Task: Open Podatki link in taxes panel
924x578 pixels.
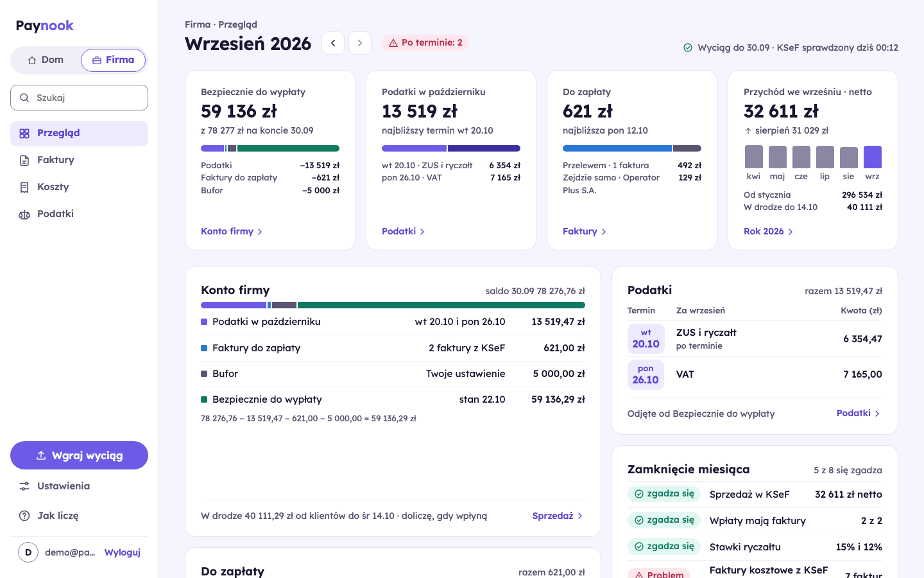Action: pos(859,413)
